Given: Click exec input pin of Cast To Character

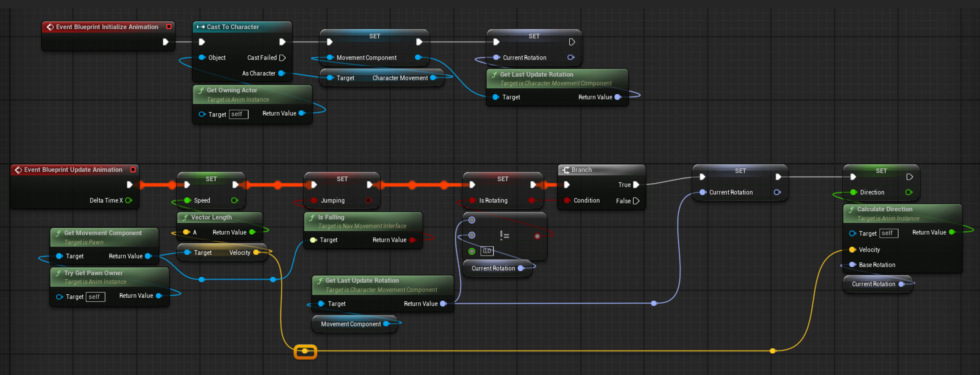Looking at the screenshot, I should 202,42.
